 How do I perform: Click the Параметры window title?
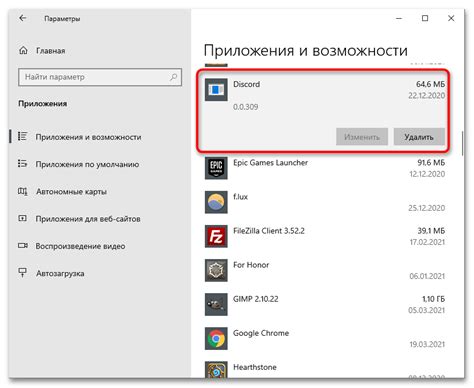coord(62,19)
